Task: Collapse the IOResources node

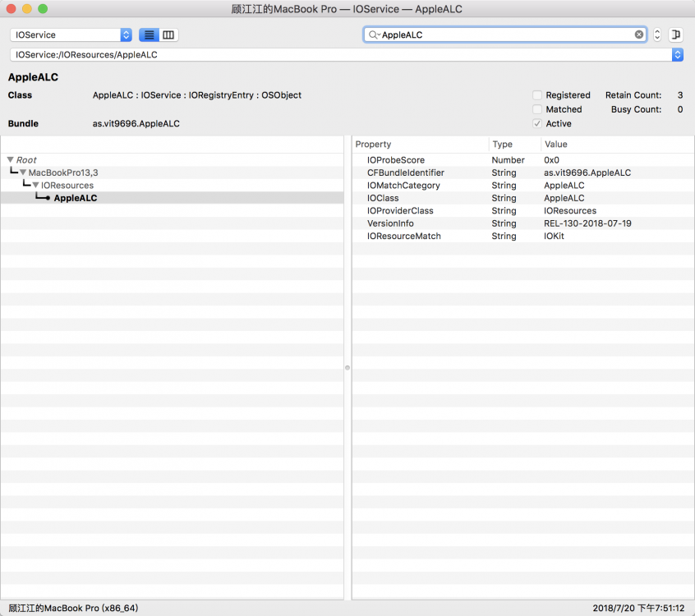Action: coord(35,186)
